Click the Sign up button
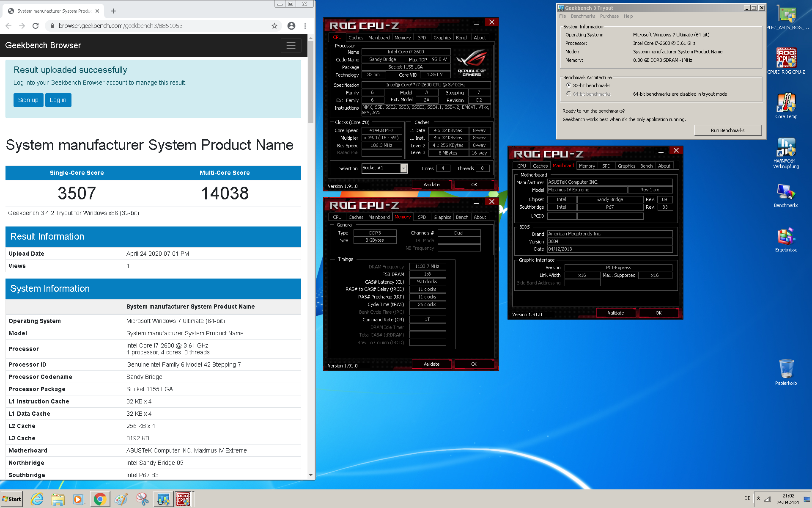 click(x=28, y=100)
